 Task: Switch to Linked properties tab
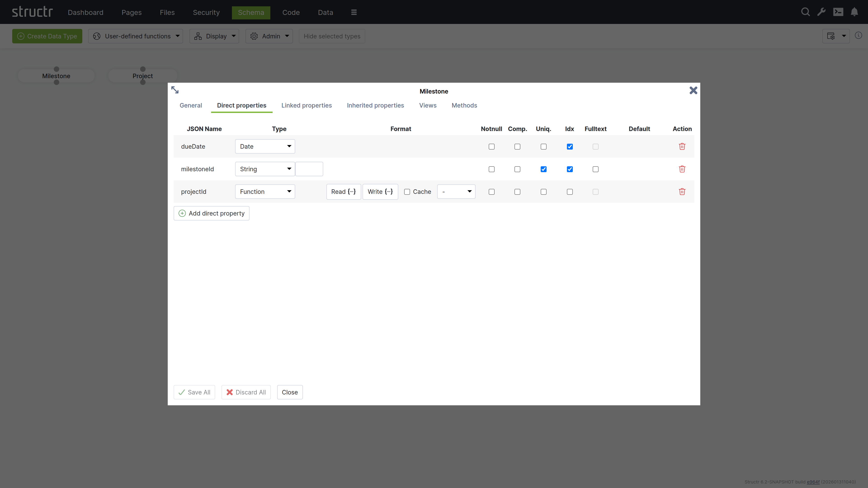tap(306, 106)
